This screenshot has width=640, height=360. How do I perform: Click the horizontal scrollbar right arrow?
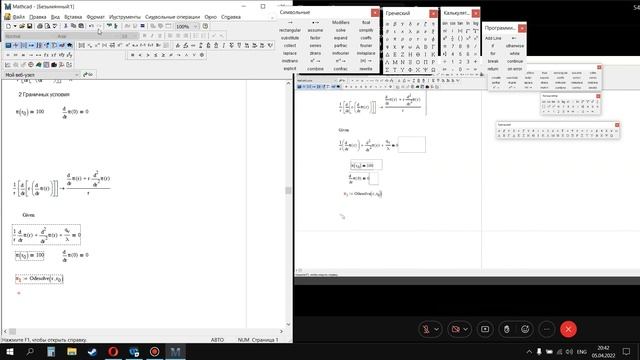tap(281, 331)
